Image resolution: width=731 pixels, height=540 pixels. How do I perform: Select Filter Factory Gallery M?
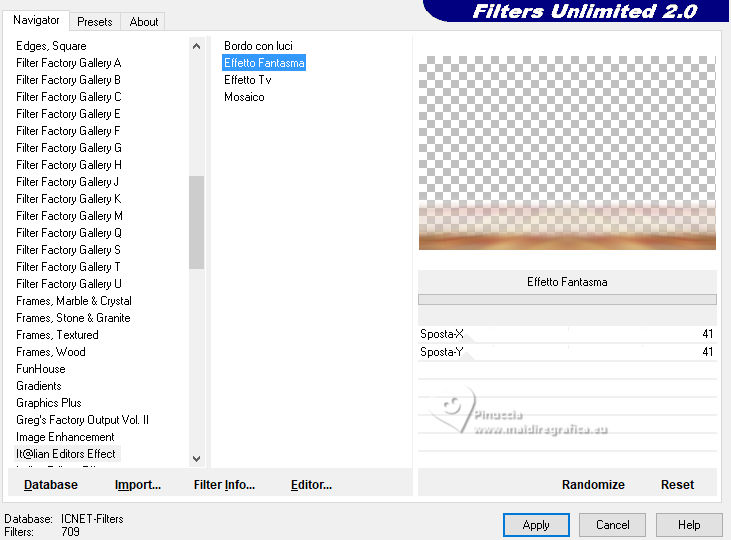[69, 216]
